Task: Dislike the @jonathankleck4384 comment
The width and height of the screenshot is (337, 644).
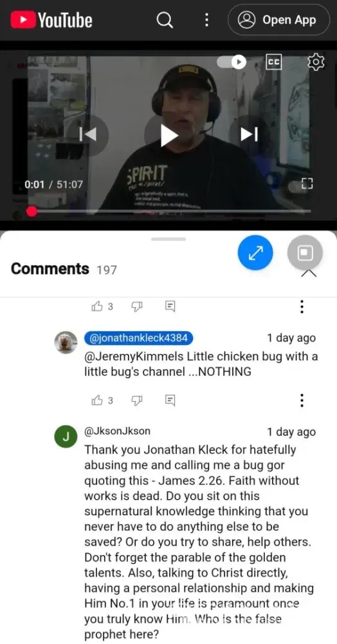Action: (136, 401)
